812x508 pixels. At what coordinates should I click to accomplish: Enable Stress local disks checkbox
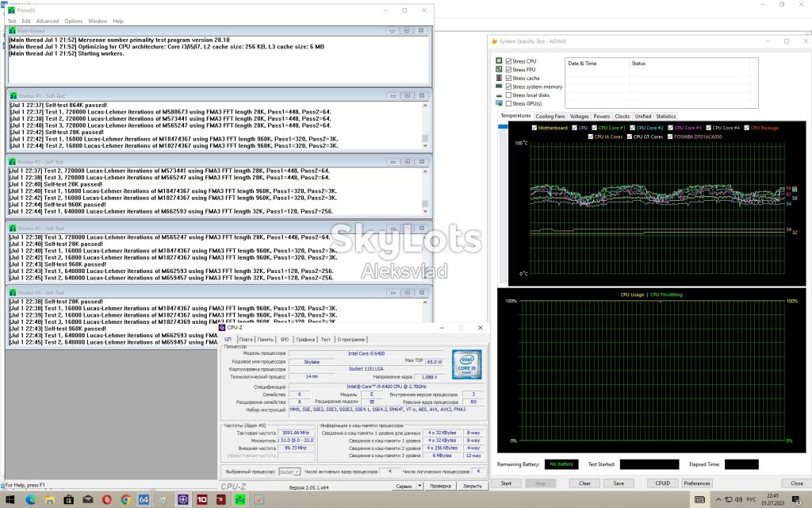(508, 95)
